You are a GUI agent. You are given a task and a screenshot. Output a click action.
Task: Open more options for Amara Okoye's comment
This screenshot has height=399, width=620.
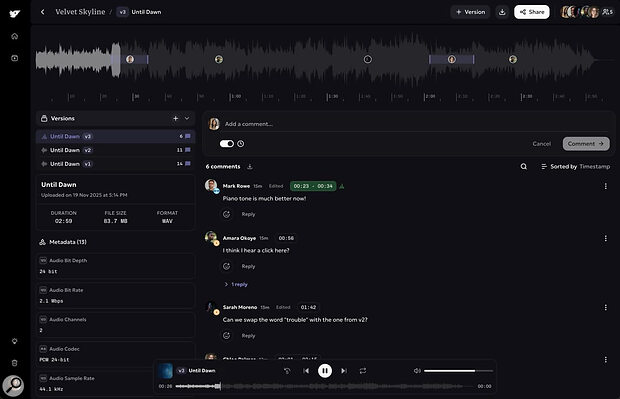coord(605,238)
